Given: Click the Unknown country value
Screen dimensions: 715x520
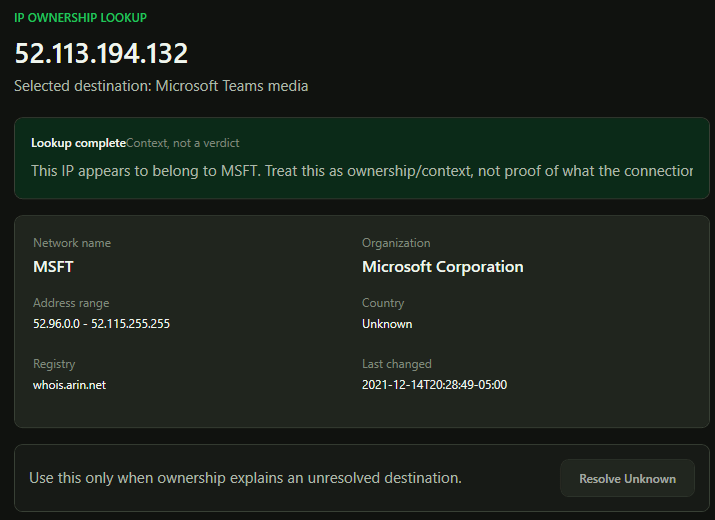Looking at the screenshot, I should pos(387,324).
